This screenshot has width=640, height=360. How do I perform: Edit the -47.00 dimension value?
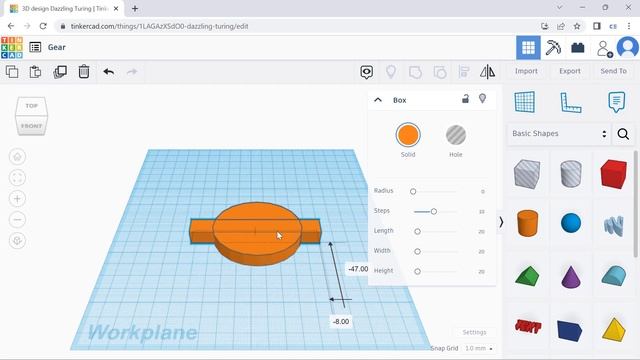tap(358, 269)
